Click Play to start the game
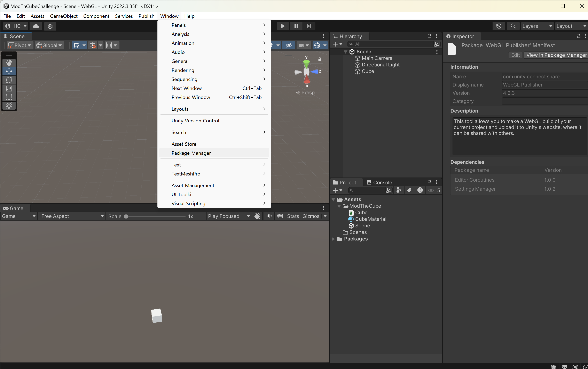The width and height of the screenshot is (588, 369). click(x=283, y=26)
